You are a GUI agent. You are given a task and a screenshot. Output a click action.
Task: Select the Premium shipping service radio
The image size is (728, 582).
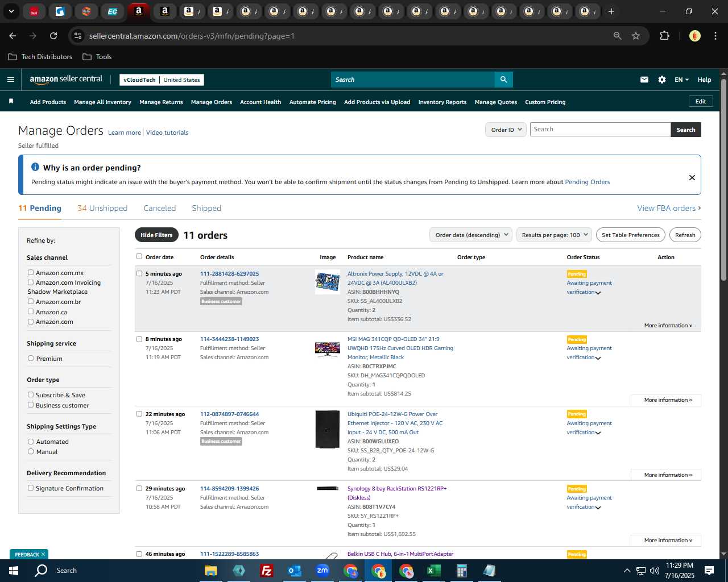[x=31, y=359]
